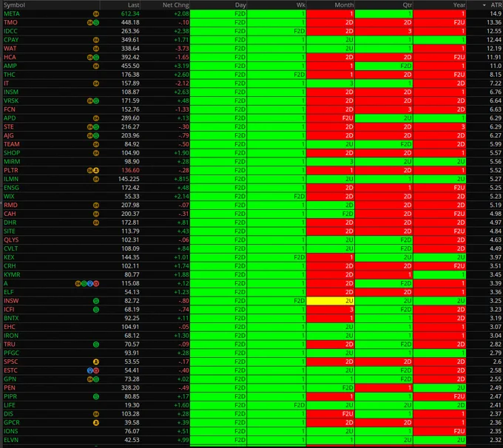Screen dimensions: 503x448
Task: Select the ELVN symbol
Action: 11,440
